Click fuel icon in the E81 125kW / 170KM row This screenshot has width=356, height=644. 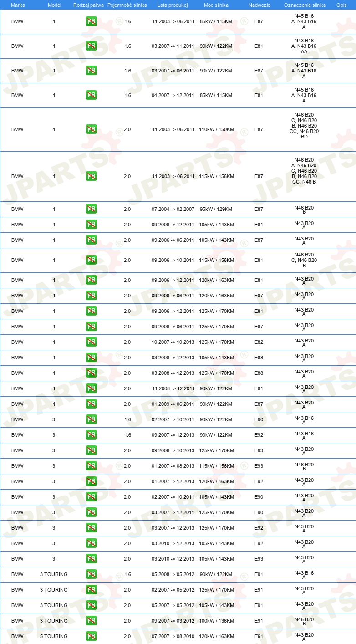(91, 311)
